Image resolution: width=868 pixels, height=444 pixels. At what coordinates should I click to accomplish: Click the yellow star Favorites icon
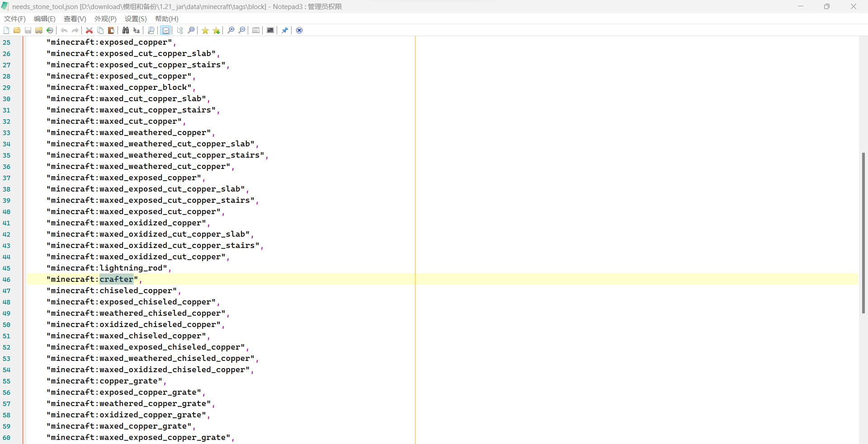pos(205,30)
